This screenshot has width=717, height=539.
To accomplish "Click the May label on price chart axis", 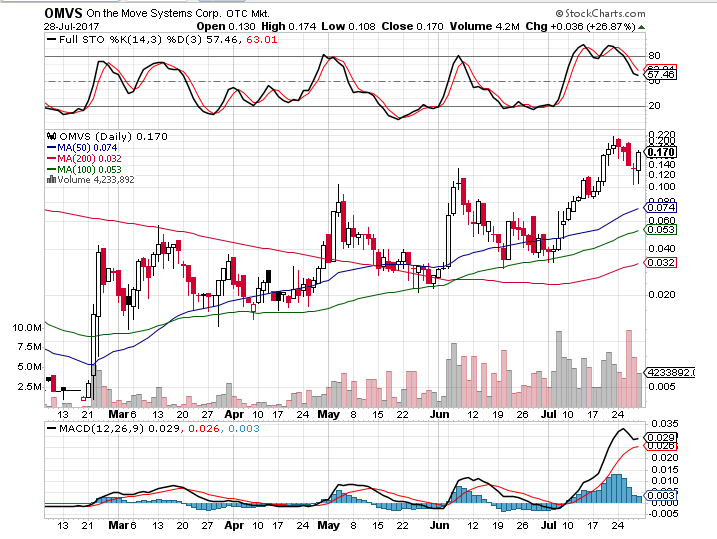I will pos(328,414).
